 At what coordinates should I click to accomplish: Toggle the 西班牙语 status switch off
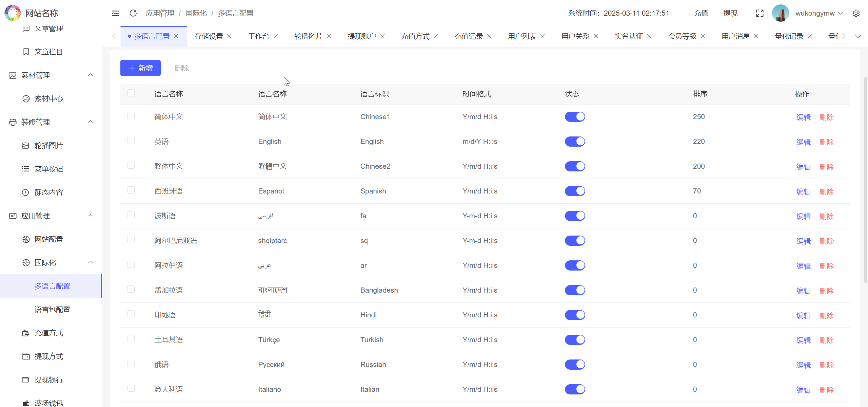pyautogui.click(x=575, y=191)
